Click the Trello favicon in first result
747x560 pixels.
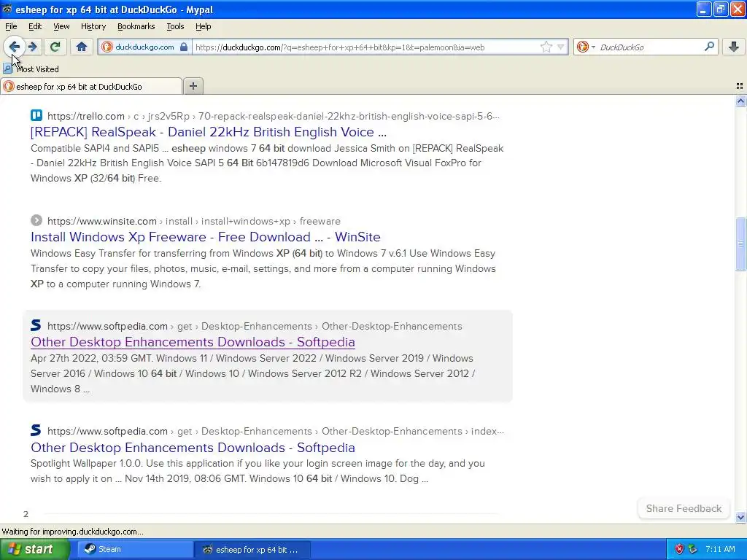(36, 116)
